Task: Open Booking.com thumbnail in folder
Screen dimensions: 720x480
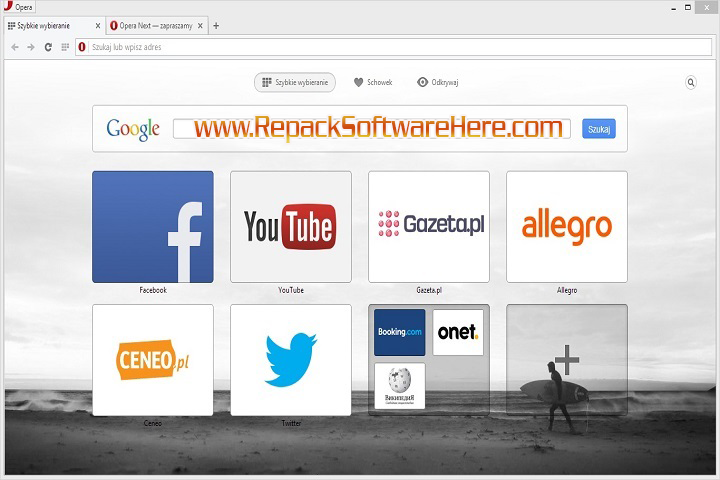Action: (x=399, y=332)
